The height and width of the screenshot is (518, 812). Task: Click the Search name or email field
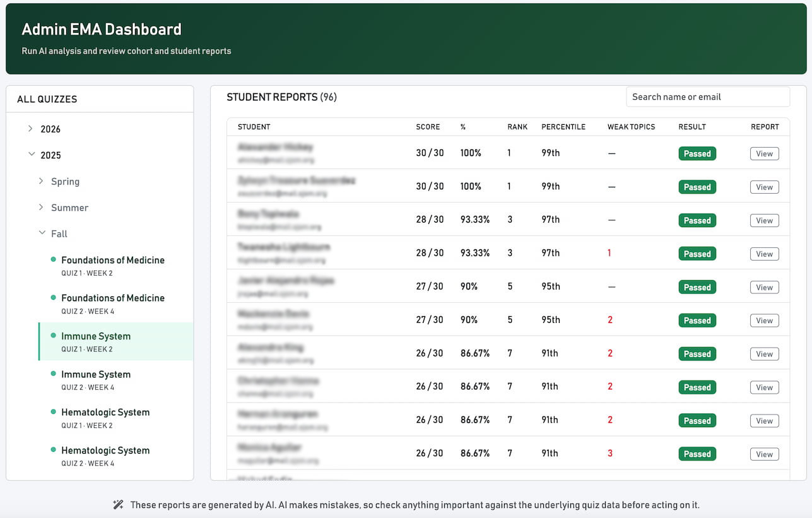[707, 97]
